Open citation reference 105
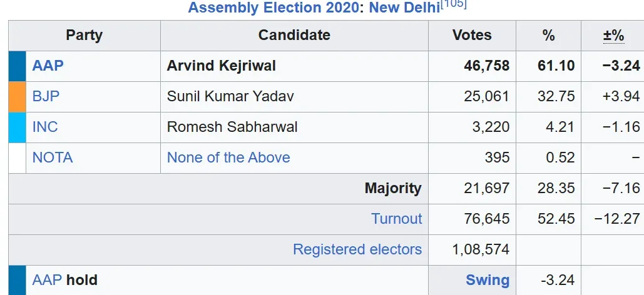This screenshot has height=295, width=644. coord(453,4)
